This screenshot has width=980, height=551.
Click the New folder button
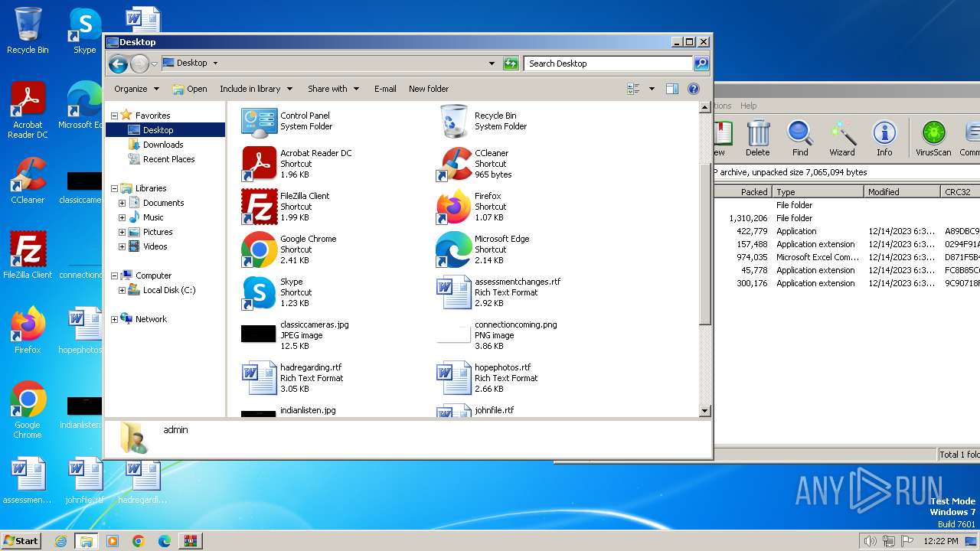coord(429,89)
